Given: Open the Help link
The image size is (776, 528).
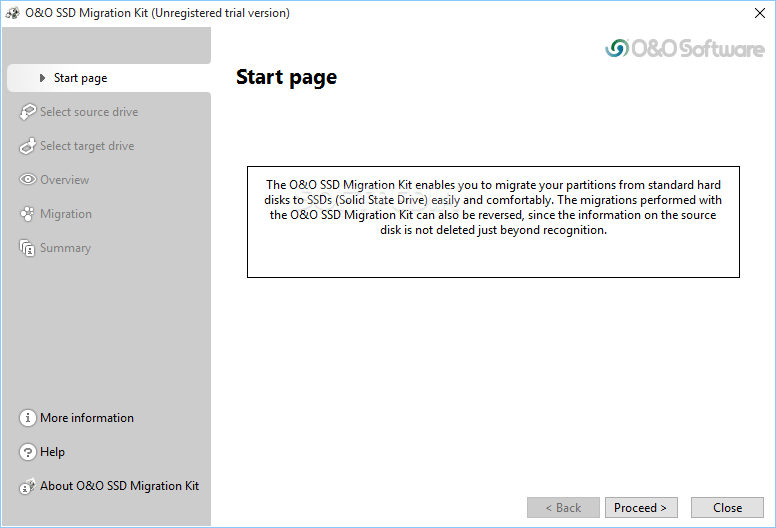Looking at the screenshot, I should (52, 452).
